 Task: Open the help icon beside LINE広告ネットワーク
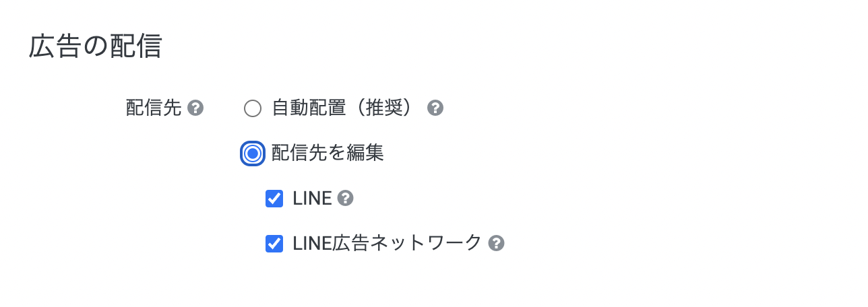(x=496, y=243)
